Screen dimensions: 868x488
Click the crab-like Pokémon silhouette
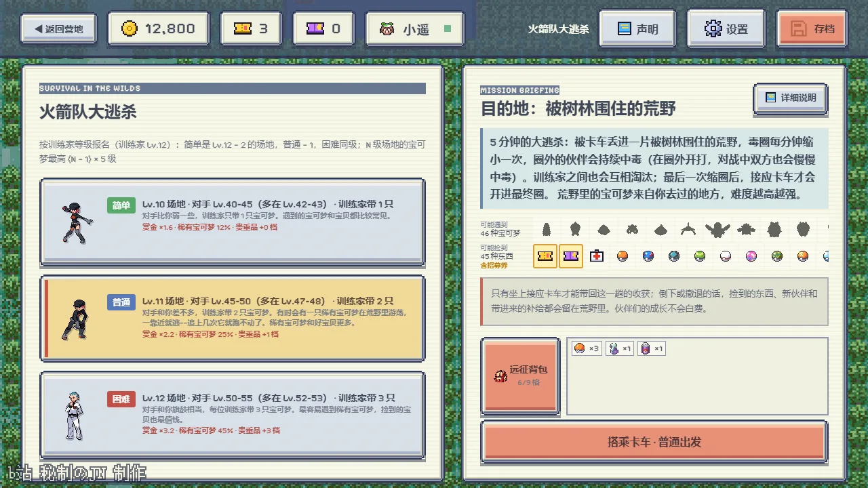[x=632, y=229]
